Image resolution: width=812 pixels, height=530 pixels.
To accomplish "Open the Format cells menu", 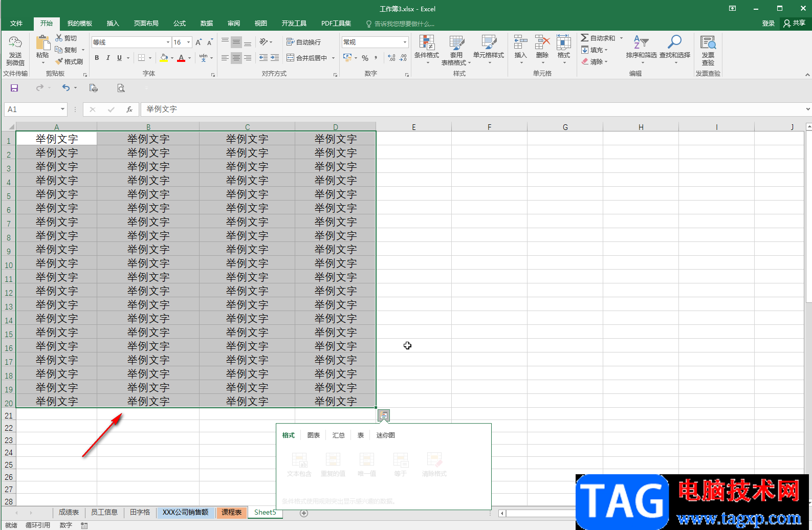I will click(x=564, y=50).
